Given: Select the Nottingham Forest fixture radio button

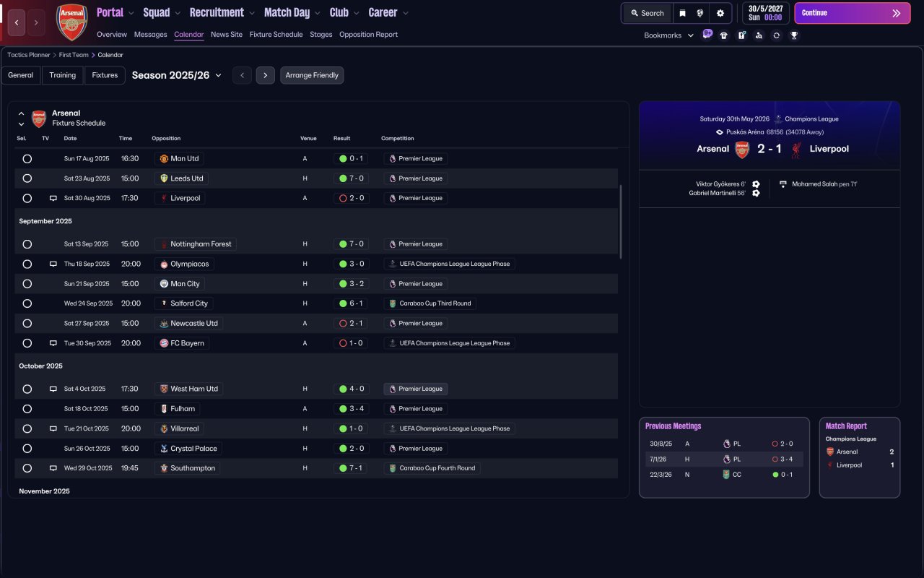Looking at the screenshot, I should tap(27, 244).
